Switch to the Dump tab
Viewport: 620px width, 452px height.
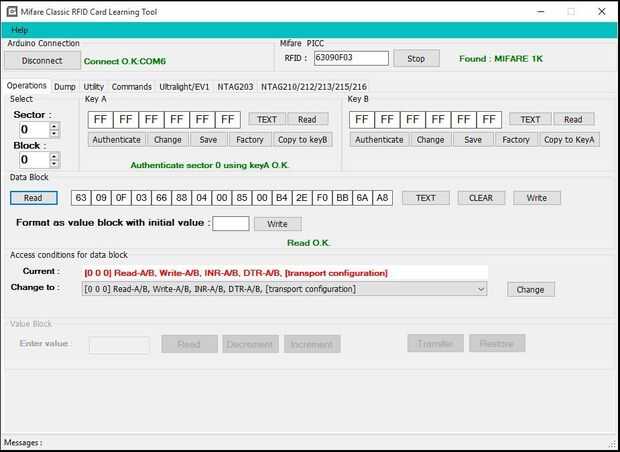[64, 87]
